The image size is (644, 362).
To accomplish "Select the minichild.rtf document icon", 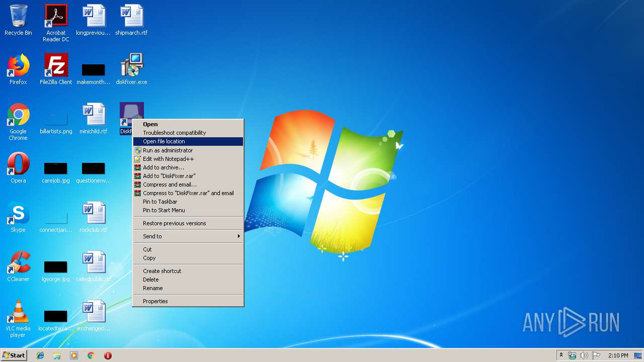I will 94,119.
